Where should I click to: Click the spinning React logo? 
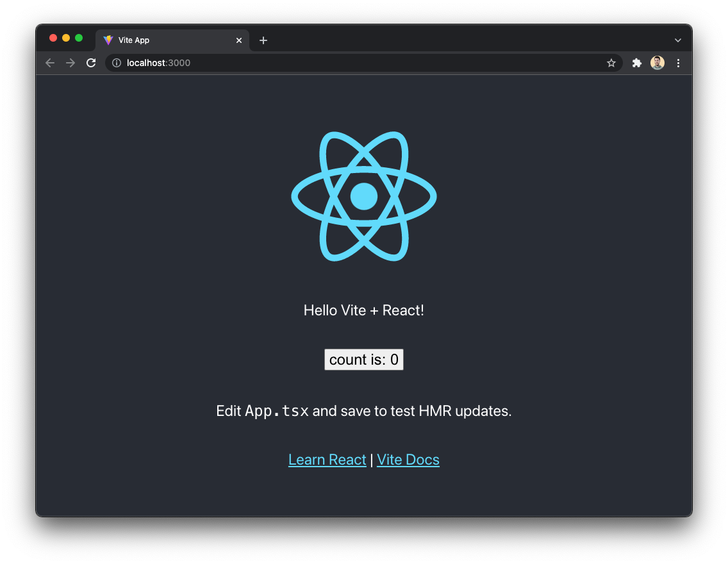tap(364, 196)
